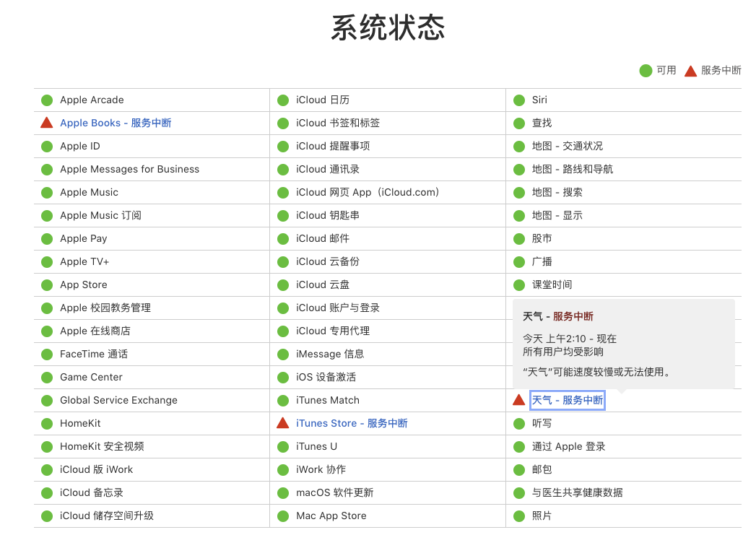Click the green dot beside HomeKit 安全视频
This screenshot has width=756, height=535.
tap(47, 447)
